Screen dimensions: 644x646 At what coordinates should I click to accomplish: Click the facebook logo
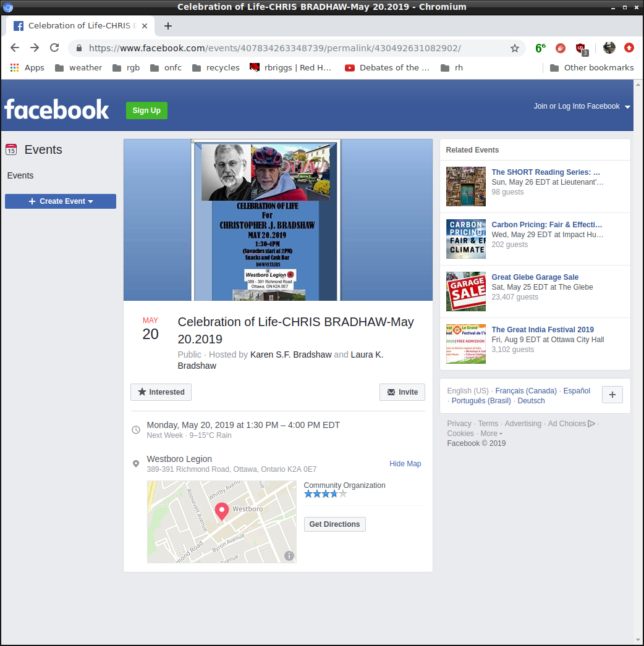click(56, 109)
